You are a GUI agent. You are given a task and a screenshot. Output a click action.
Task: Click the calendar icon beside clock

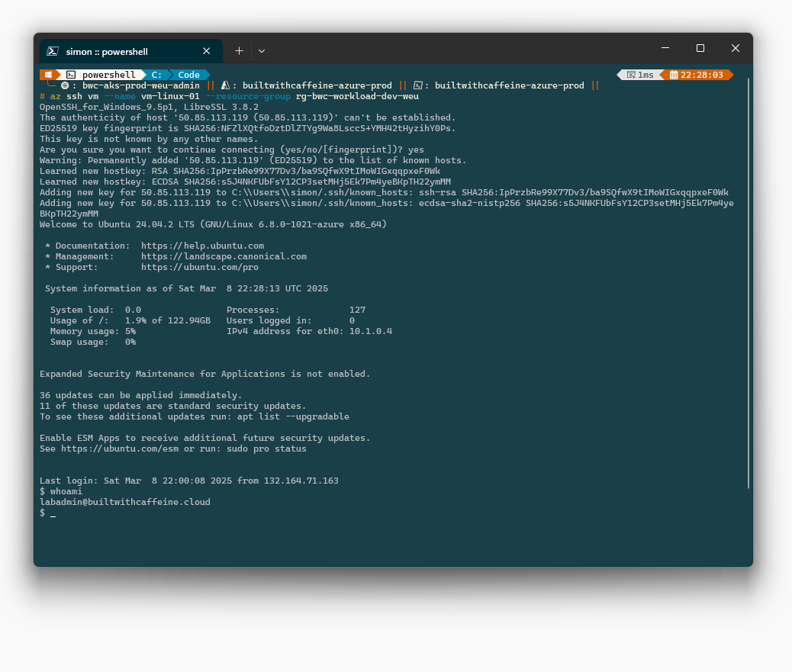[673, 75]
